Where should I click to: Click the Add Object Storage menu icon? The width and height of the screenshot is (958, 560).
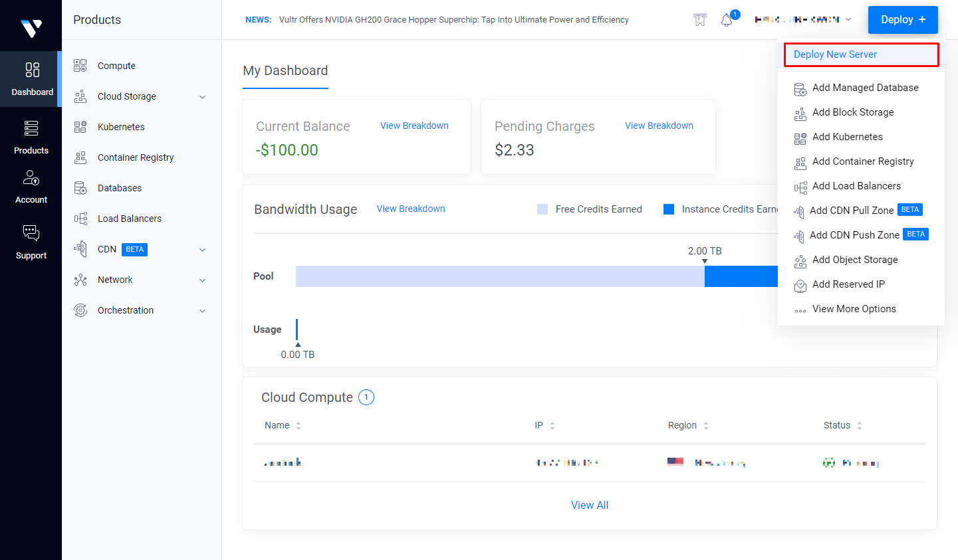[x=800, y=261]
